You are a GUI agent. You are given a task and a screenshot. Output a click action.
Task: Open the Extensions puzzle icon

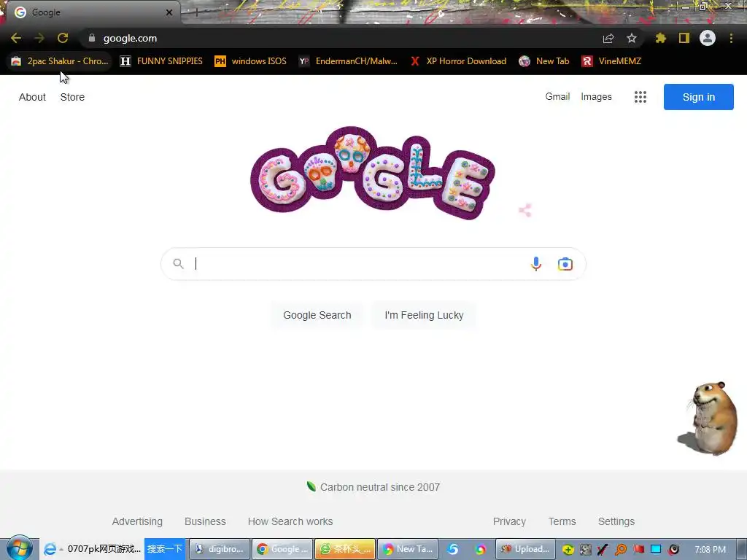(661, 38)
